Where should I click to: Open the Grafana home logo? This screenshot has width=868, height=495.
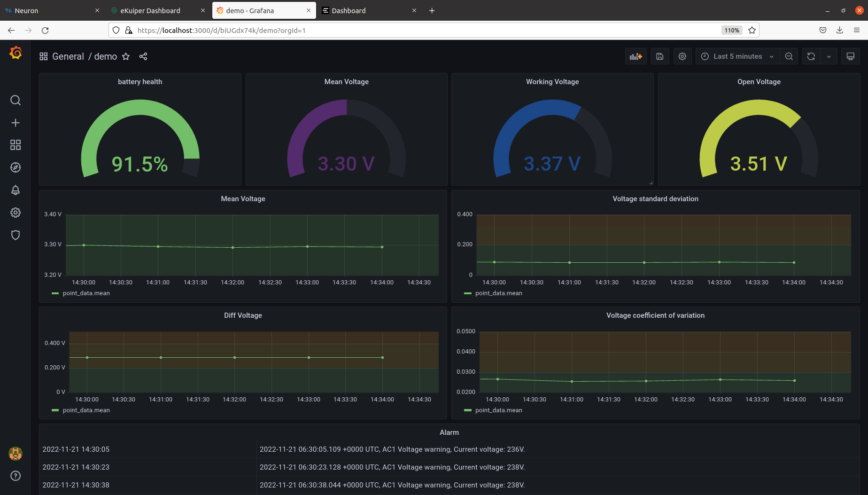click(15, 53)
